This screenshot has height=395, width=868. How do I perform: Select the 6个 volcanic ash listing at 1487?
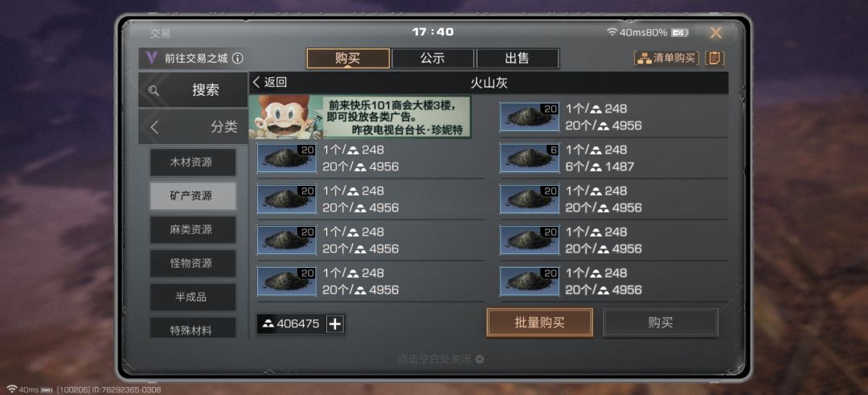[613, 158]
